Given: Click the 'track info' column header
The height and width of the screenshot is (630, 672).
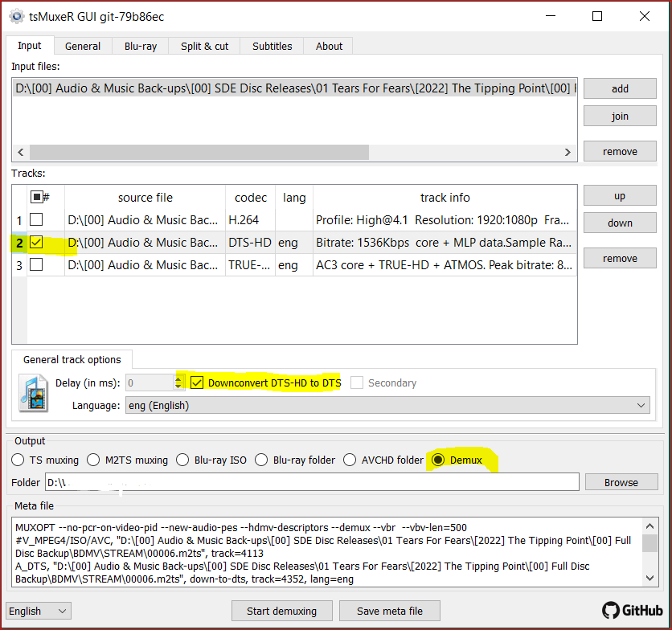Looking at the screenshot, I should point(445,198).
